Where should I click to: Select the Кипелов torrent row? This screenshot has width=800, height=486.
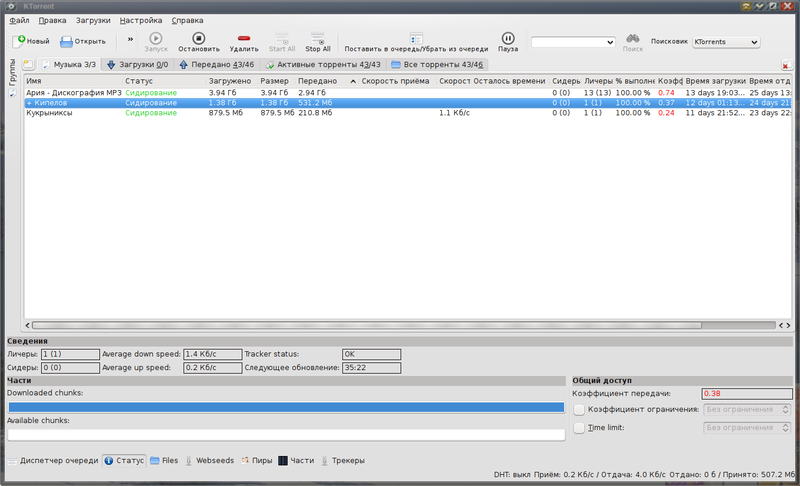[408, 103]
